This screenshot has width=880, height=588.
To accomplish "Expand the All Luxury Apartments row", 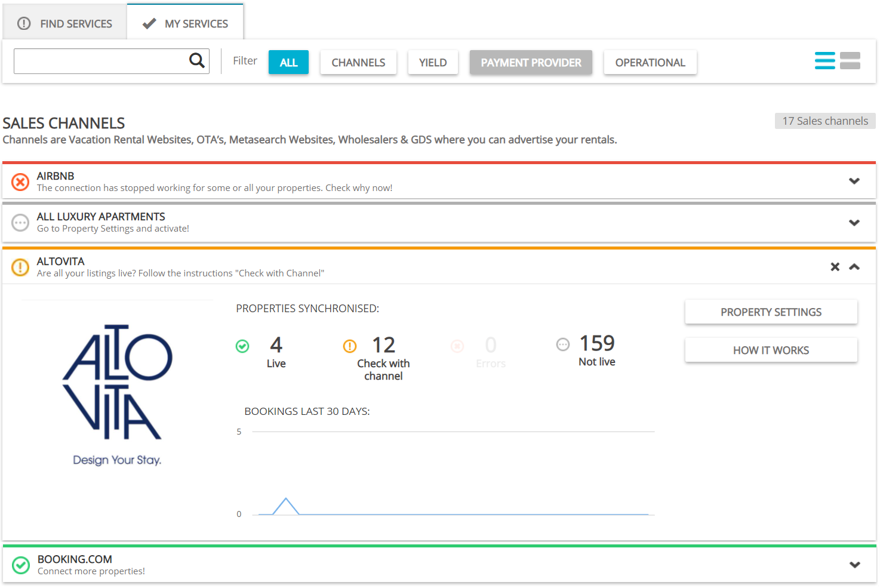I will pos(854,223).
